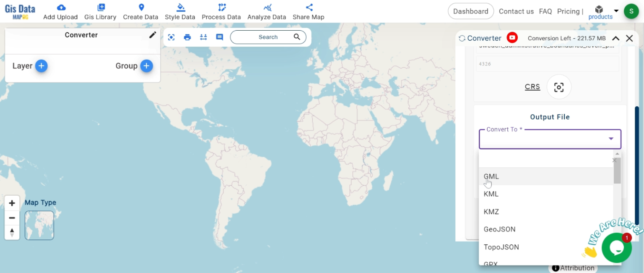Open the Dashboard page
The height and width of the screenshot is (273, 644).
tap(471, 11)
